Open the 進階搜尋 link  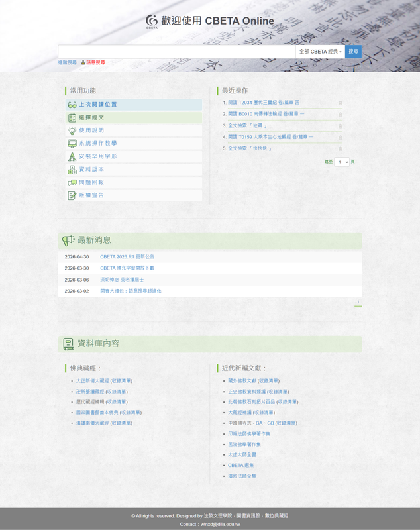click(68, 62)
